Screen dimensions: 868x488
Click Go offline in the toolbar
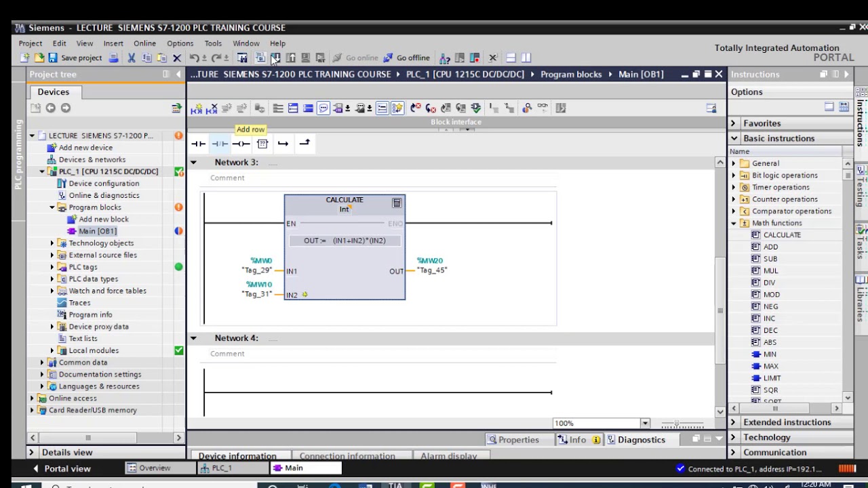point(406,58)
